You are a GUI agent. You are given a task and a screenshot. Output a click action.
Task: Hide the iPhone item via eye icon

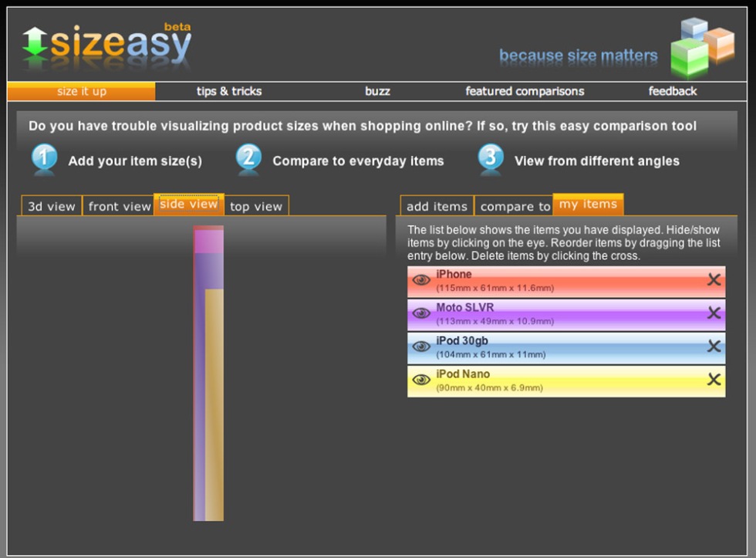421,280
